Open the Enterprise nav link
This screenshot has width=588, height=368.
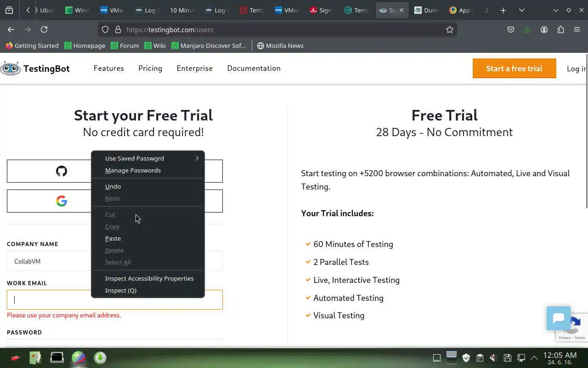pyautogui.click(x=195, y=68)
